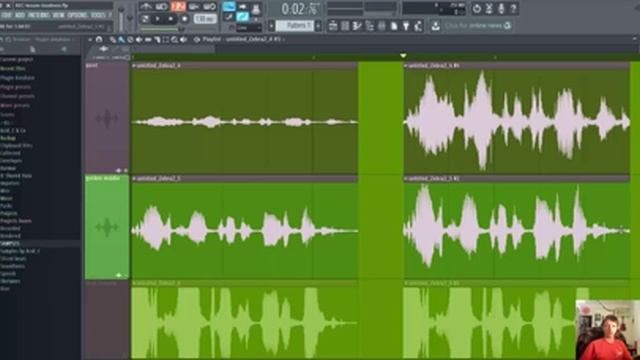The width and height of the screenshot is (640, 360).
Task: Toggle the overdub blend recording button
Action: tap(194, 7)
